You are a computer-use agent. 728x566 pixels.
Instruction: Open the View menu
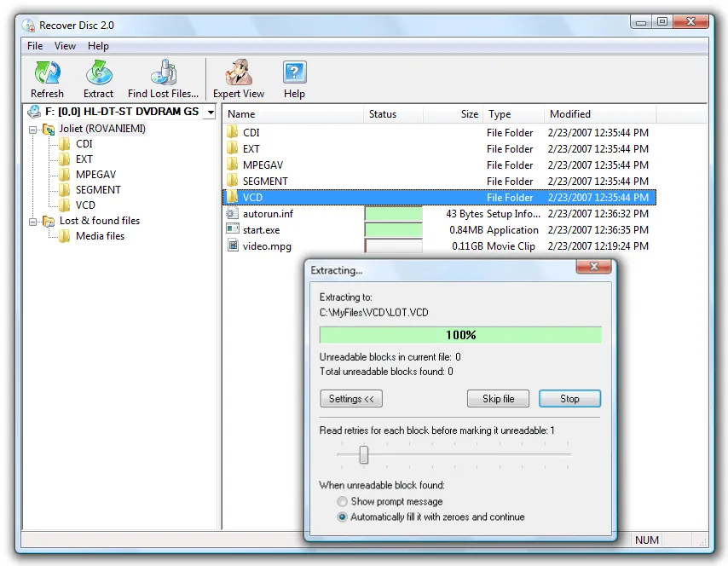(65, 45)
